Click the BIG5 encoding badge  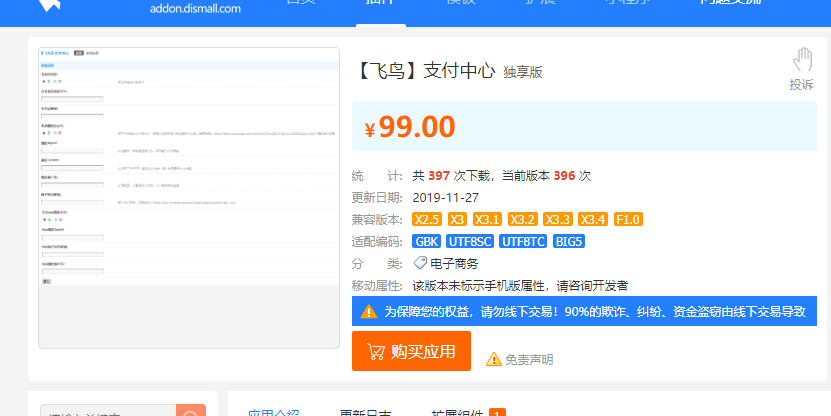[569, 241]
